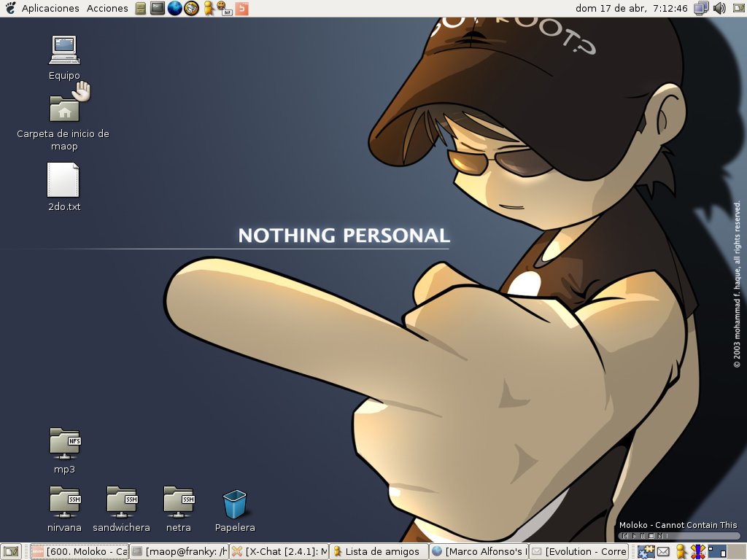Click the GNOME foot logo in top panel
This screenshot has height=560, width=747.
(x=10, y=7)
